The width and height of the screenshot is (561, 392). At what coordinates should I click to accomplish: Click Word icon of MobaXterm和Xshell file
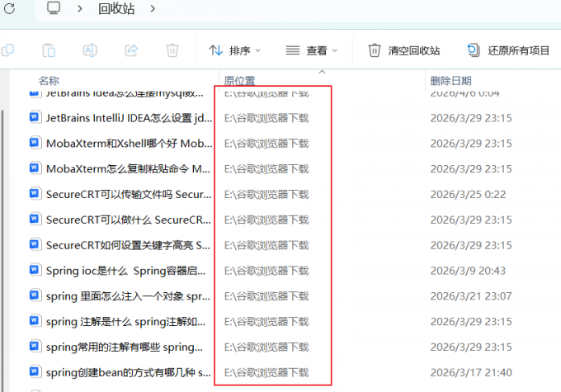tap(35, 143)
